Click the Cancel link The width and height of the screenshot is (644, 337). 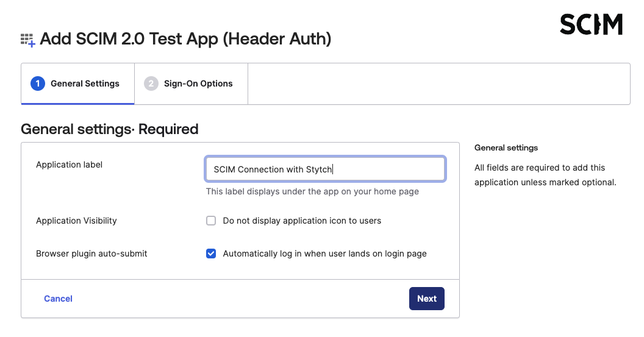59,299
